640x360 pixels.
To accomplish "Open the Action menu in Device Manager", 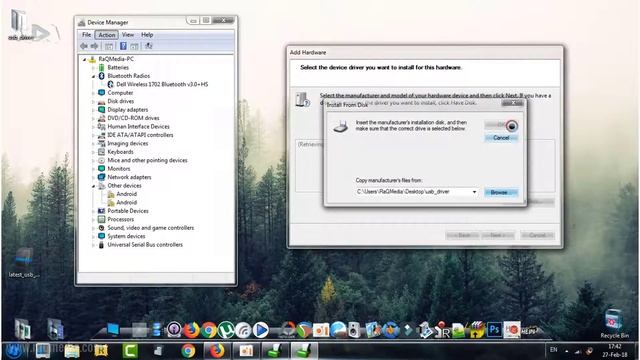I will (107, 35).
